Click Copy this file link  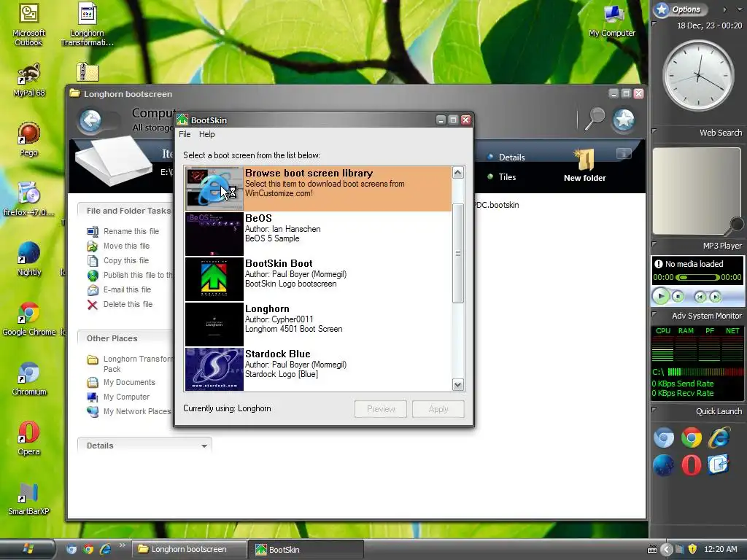tap(125, 260)
